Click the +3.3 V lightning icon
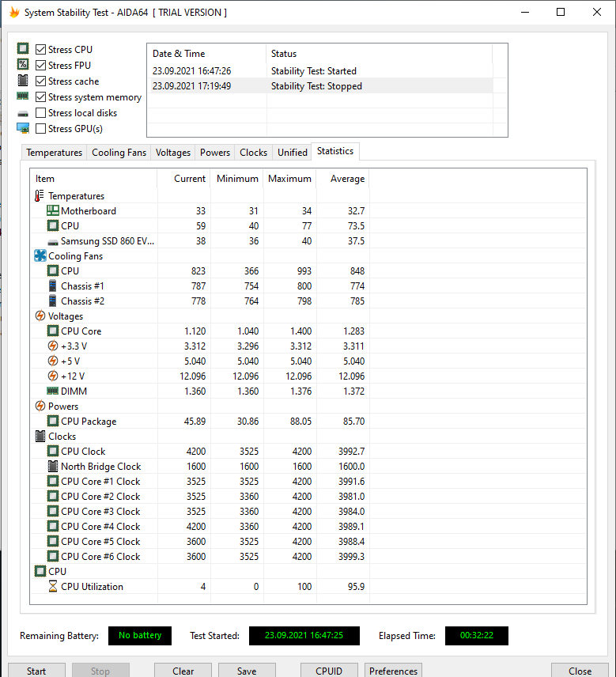Viewport: 616px width, 677px height. tap(53, 346)
